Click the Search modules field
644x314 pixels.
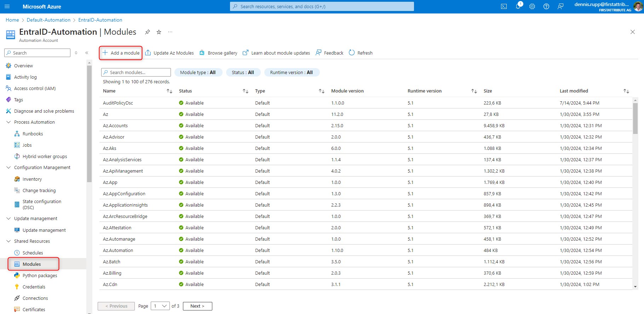136,72
